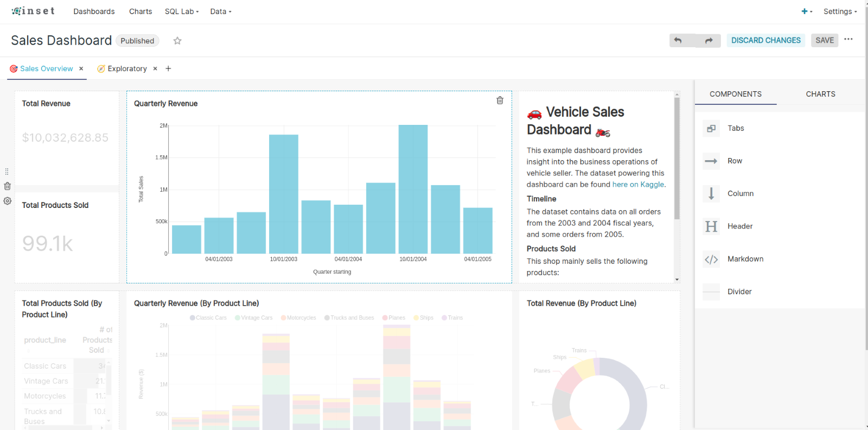
Task: Click the Row component label
Action: 735,161
